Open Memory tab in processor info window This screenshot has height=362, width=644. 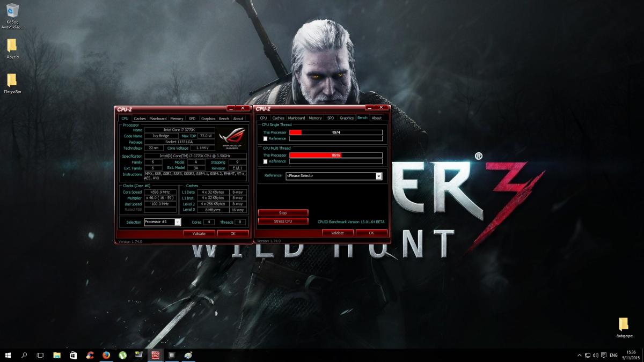coord(177,119)
